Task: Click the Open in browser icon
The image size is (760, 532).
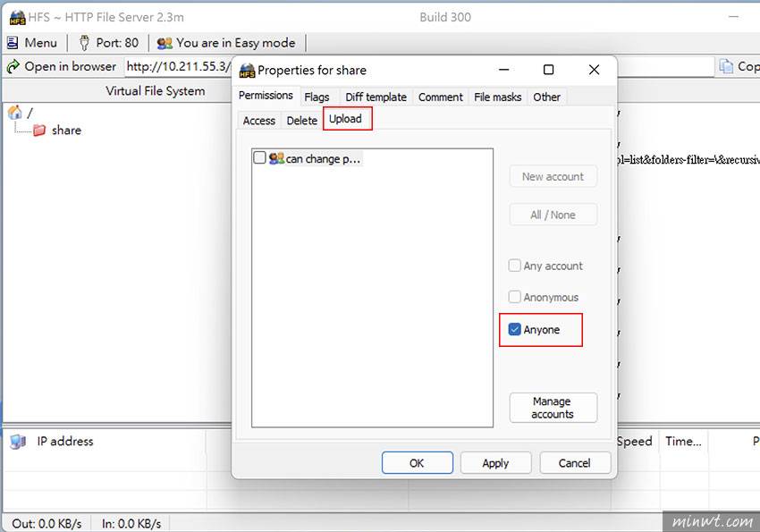Action: (x=13, y=66)
